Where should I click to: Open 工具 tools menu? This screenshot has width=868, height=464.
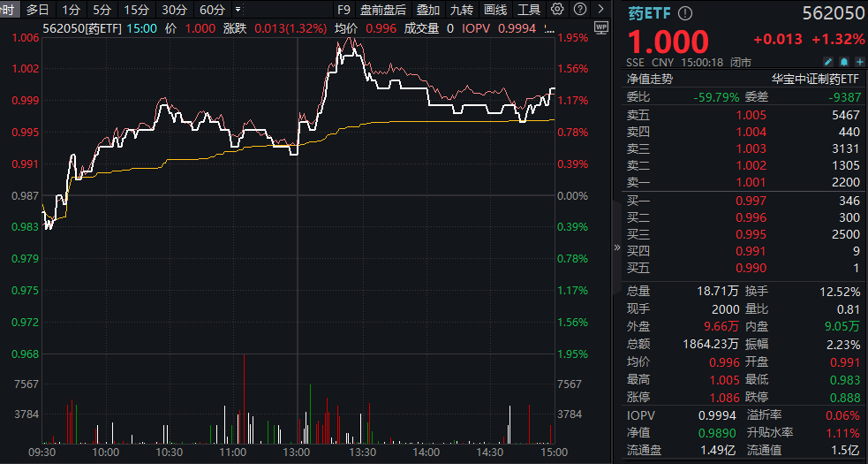[529, 10]
